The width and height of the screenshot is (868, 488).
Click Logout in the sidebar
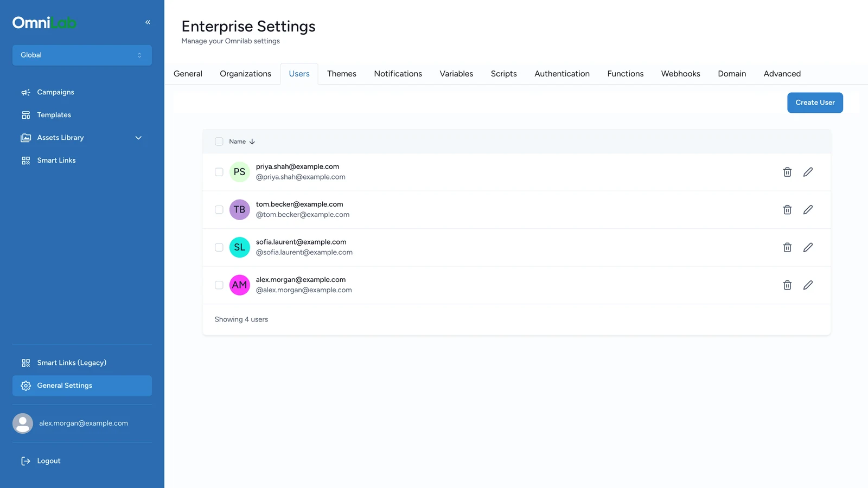coord(82,461)
